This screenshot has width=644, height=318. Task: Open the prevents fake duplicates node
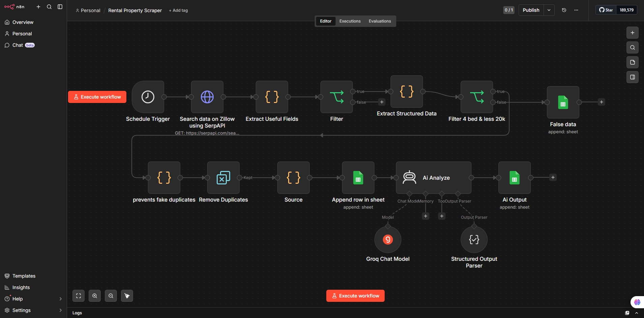164,178
